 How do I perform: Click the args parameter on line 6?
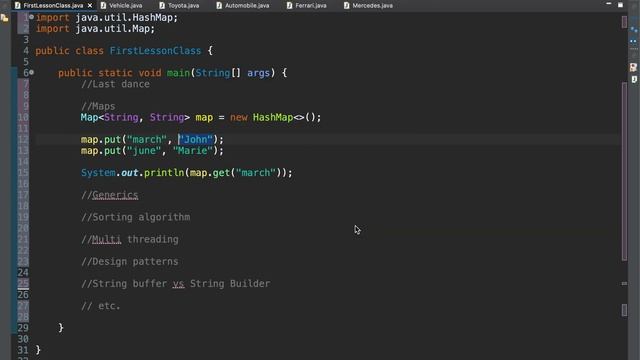click(x=258, y=73)
